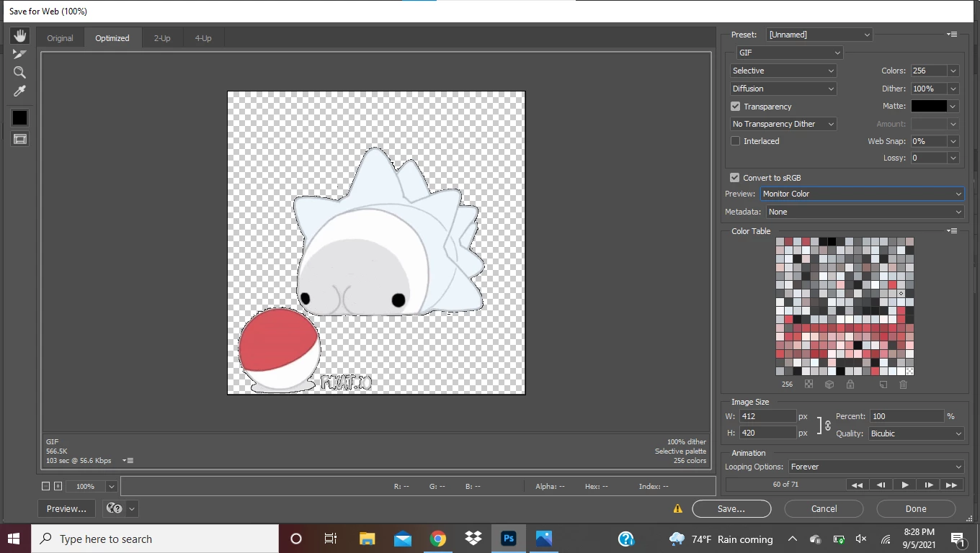Jump to first animation frame
Viewport: 980px width, 553px height.
pos(857,485)
